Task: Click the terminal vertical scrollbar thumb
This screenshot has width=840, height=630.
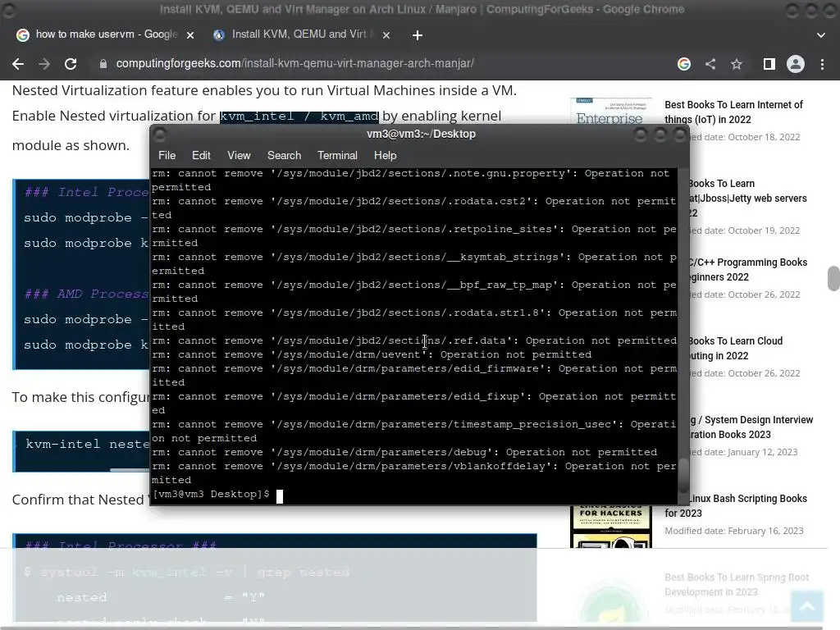Action: pyautogui.click(x=683, y=475)
